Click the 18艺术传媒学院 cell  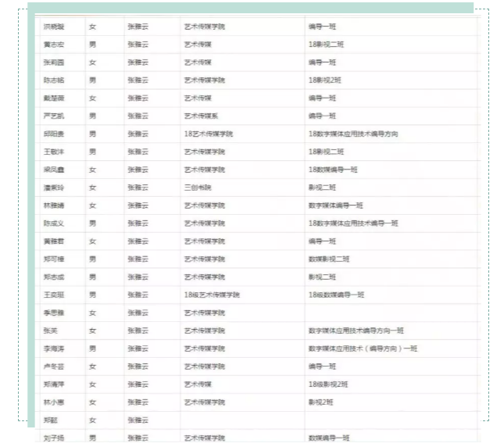209,134
